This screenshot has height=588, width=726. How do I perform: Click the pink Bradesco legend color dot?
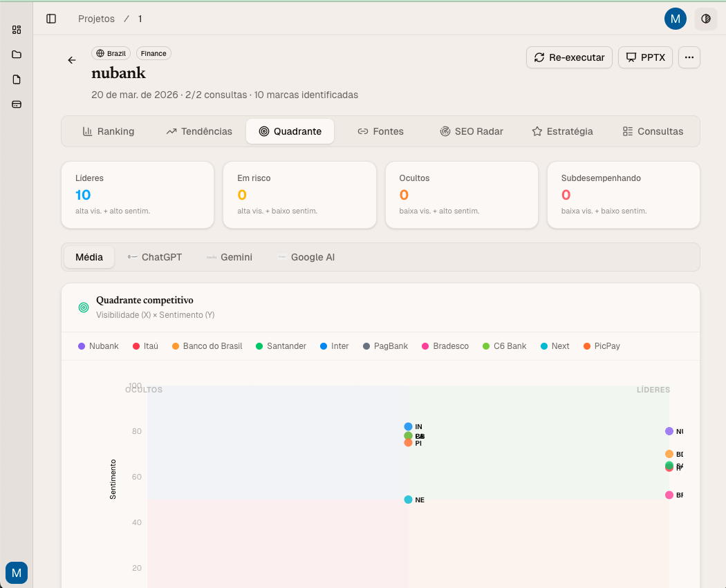tap(425, 346)
